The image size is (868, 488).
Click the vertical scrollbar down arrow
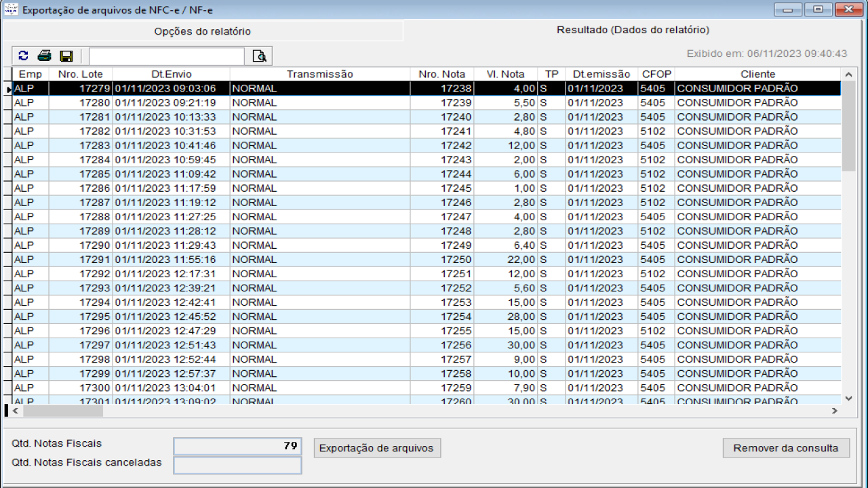tap(848, 399)
